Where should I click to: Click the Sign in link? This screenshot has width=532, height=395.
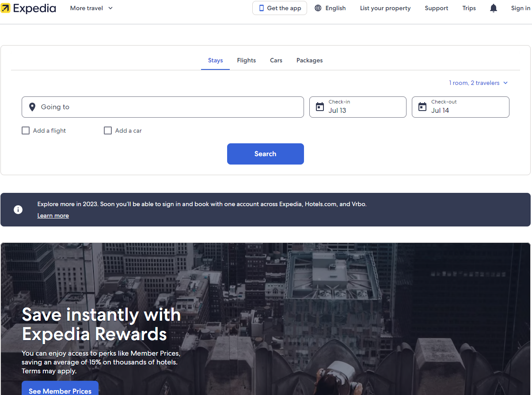(x=521, y=8)
